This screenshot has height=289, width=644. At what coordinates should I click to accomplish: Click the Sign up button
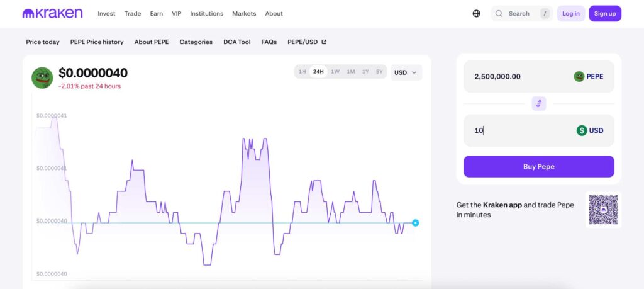[605, 14]
